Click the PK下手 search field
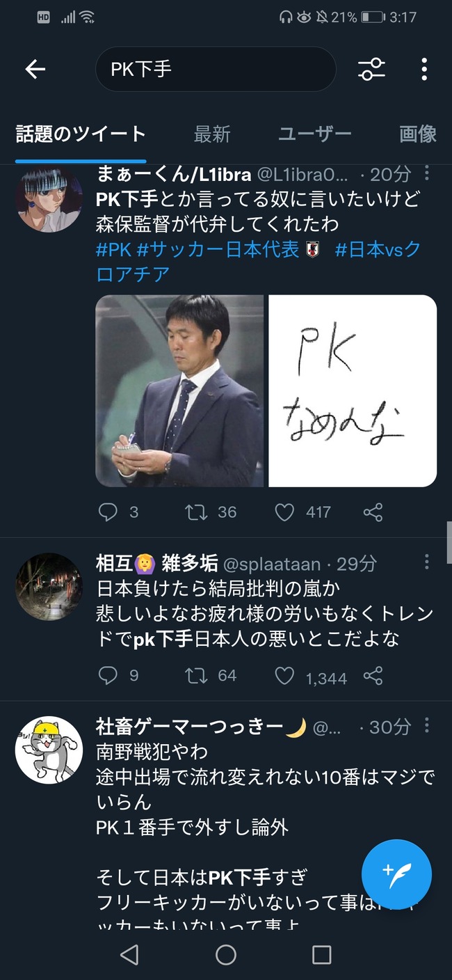This screenshot has height=980, width=452. coord(216,69)
